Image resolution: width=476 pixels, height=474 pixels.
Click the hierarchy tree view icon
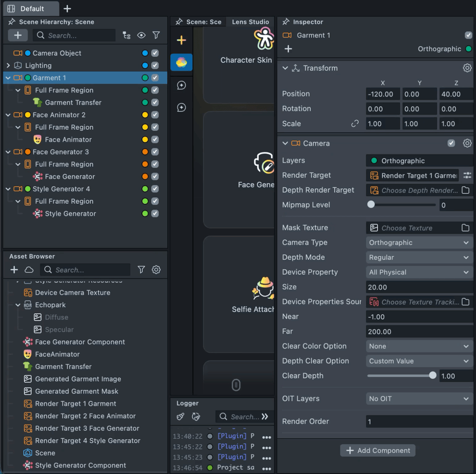tap(126, 35)
